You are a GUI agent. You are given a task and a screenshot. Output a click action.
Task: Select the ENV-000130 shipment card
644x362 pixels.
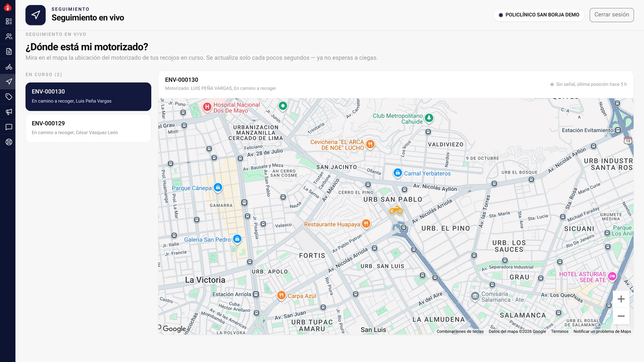point(88,97)
